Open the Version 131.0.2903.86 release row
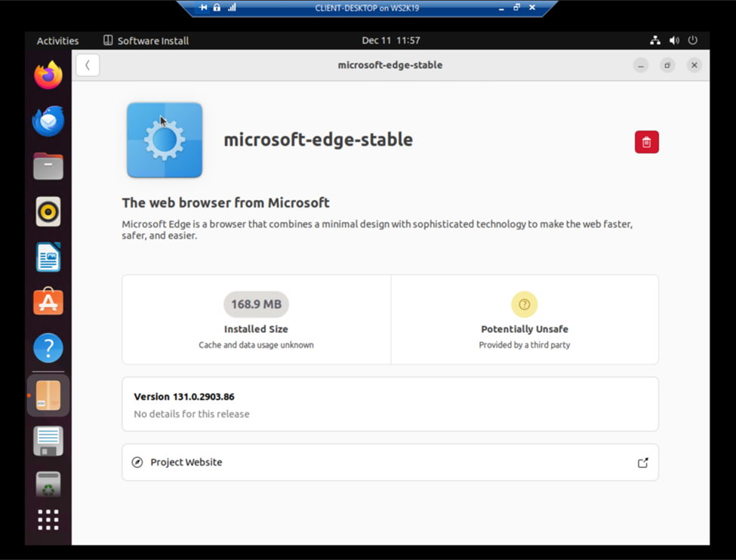The height and width of the screenshot is (560, 736). [390, 405]
